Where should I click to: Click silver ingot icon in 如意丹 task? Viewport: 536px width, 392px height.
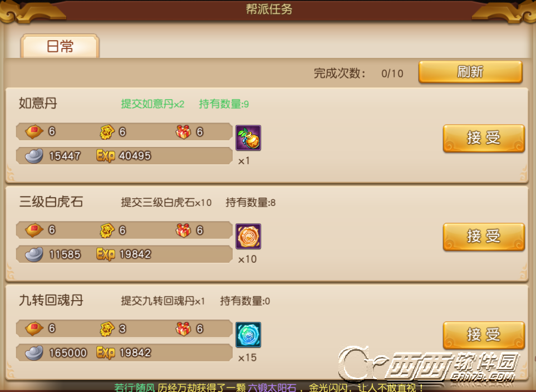[x=34, y=156]
